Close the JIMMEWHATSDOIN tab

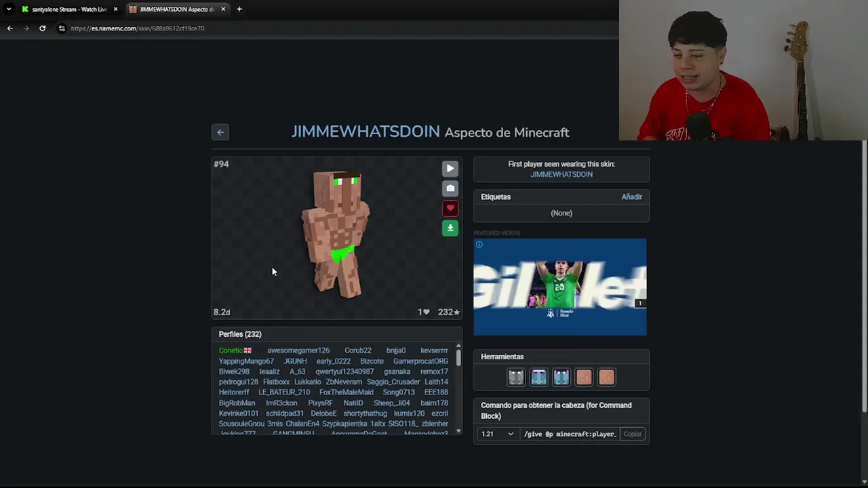click(x=223, y=9)
